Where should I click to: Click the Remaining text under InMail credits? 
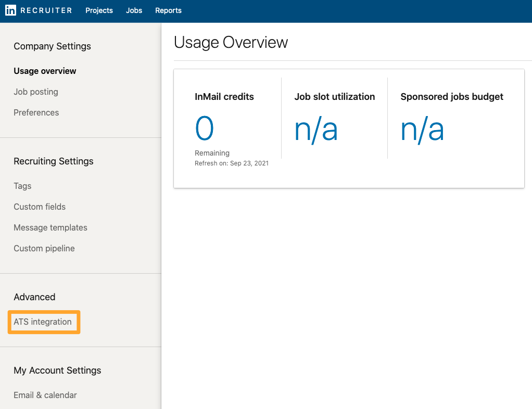(x=212, y=154)
